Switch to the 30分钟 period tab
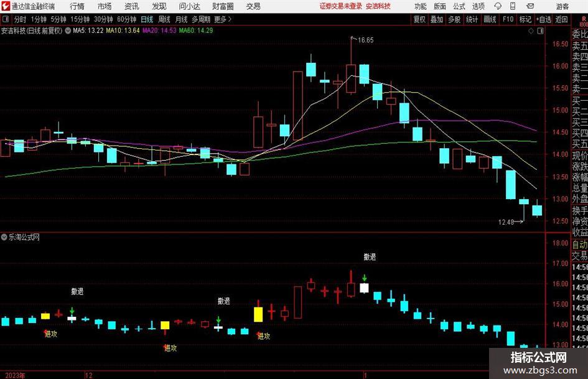588x379 pixels. click(103, 19)
